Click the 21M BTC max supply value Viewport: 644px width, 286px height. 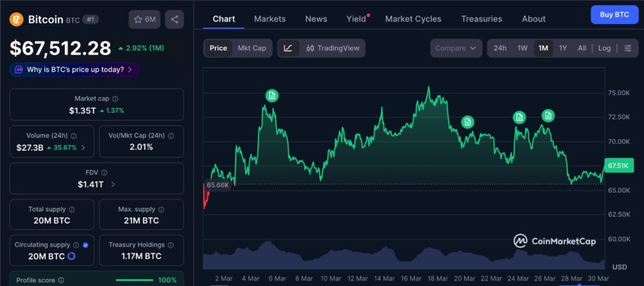click(142, 220)
